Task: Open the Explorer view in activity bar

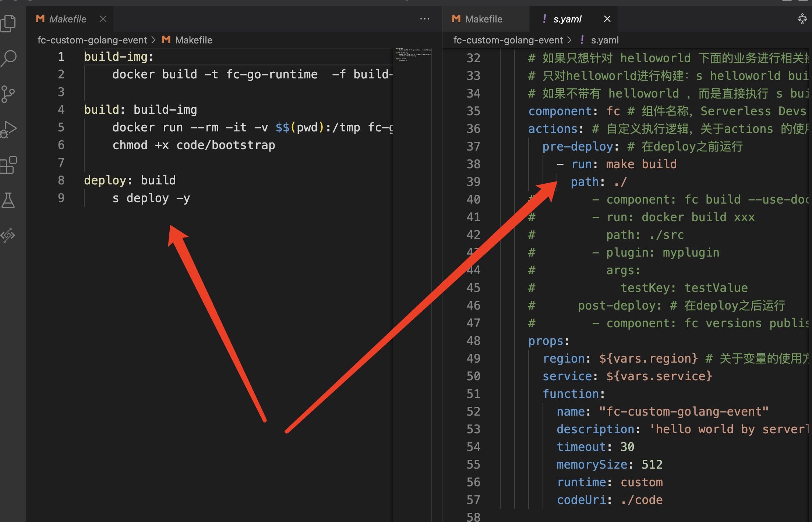Action: tap(8, 23)
